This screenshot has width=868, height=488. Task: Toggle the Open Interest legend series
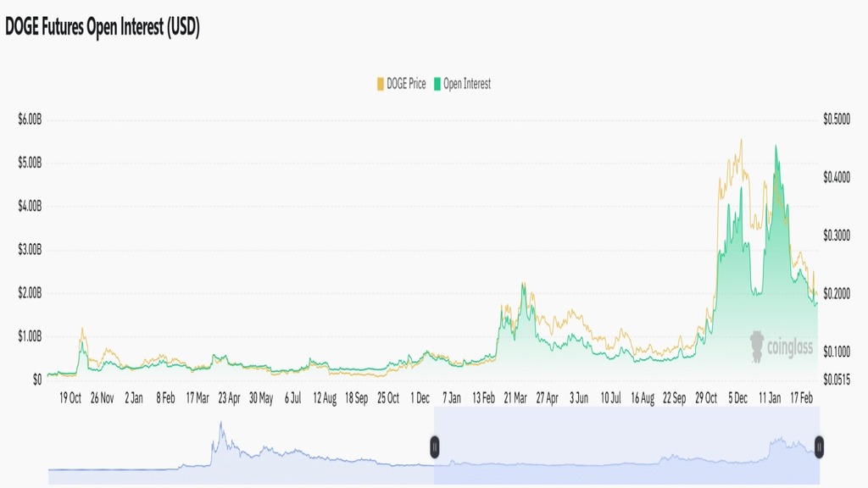click(462, 84)
